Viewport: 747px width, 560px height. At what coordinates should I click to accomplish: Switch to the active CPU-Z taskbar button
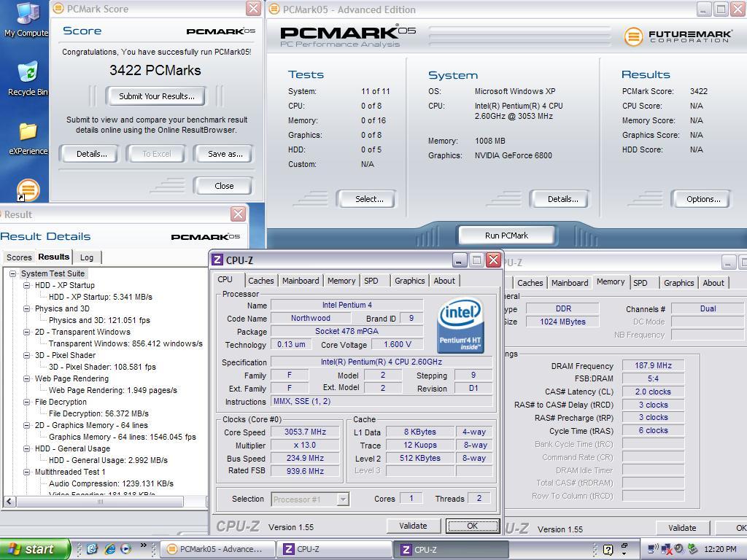coord(452,549)
